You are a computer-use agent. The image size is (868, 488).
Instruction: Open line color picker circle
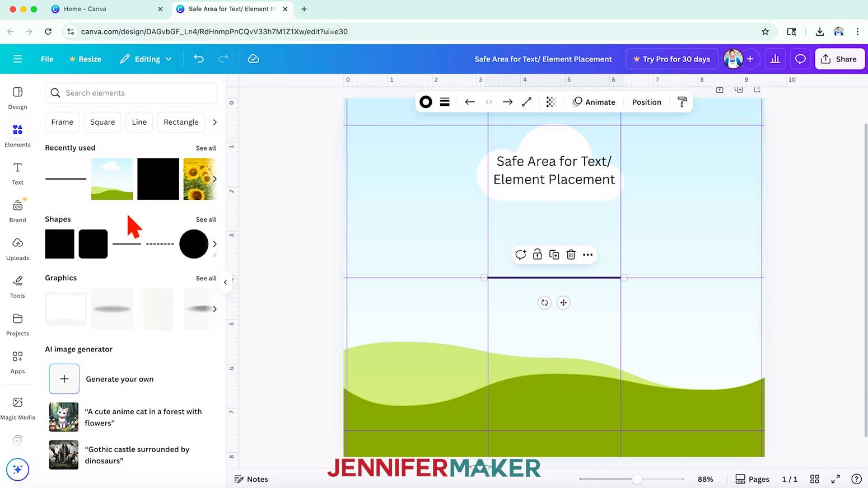[x=426, y=102]
